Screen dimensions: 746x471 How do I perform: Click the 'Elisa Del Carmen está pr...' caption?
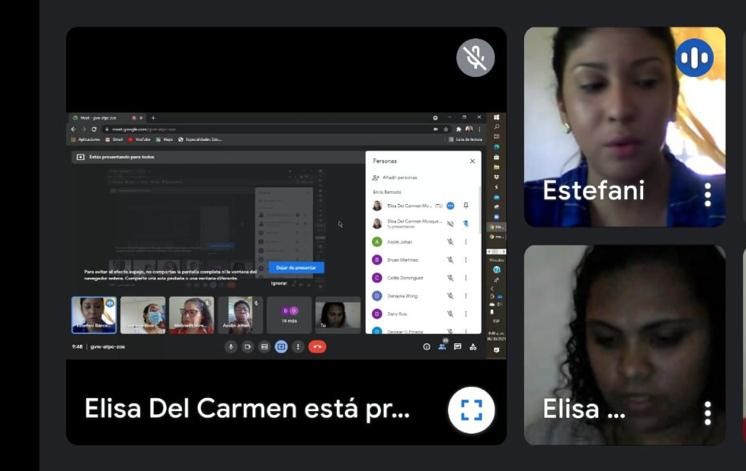247,409
